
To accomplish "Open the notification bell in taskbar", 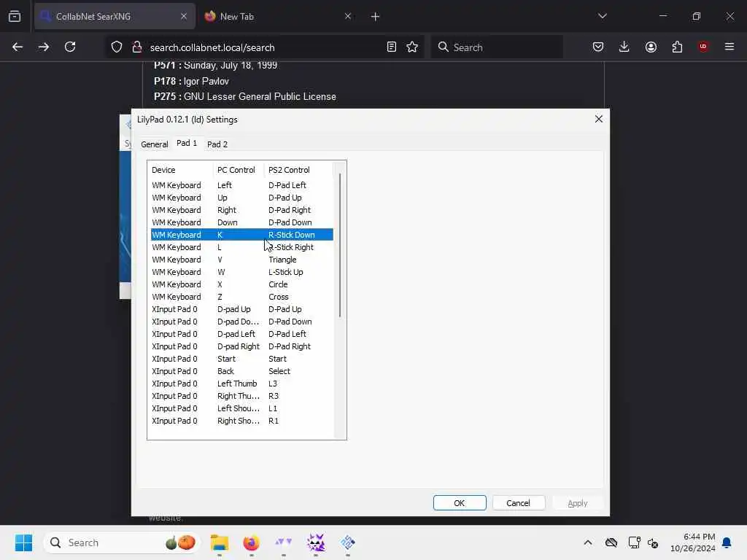I will 727,542.
